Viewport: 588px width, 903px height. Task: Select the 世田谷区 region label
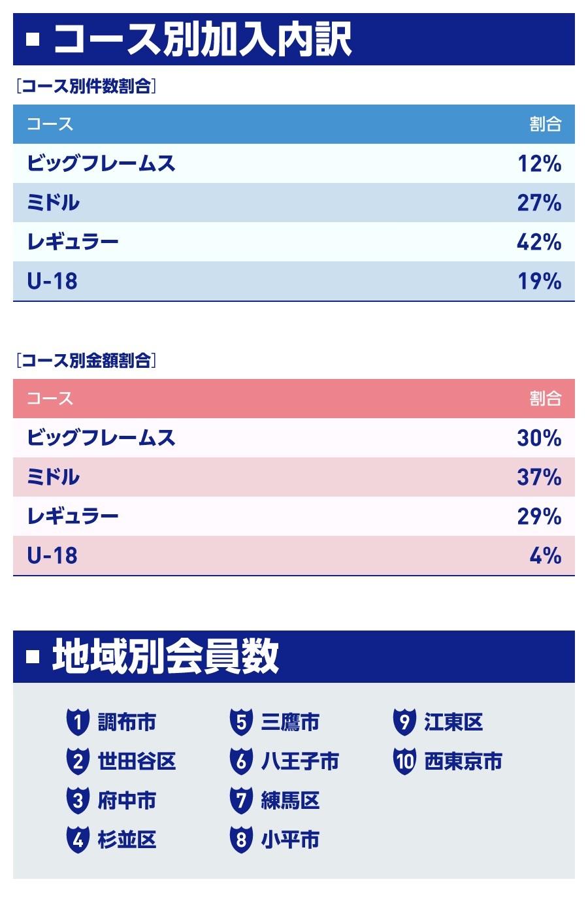tap(137, 761)
